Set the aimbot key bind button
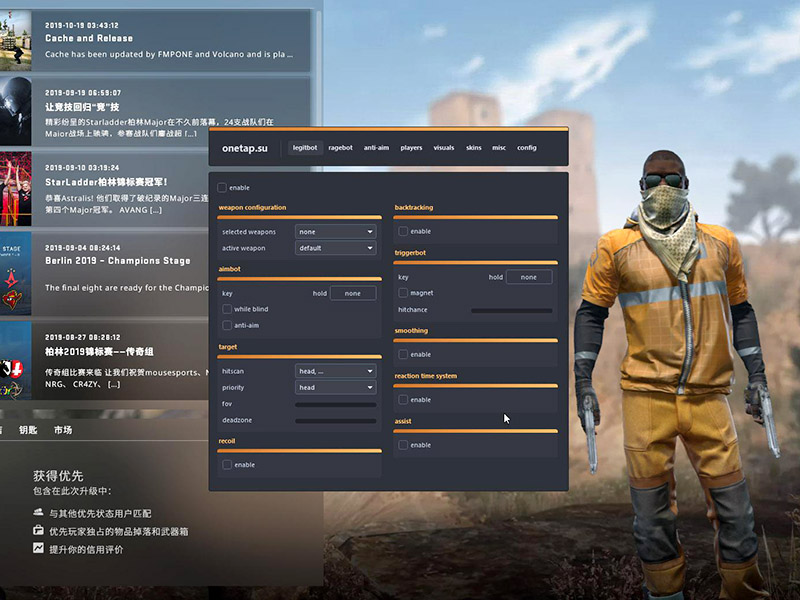Image resolution: width=800 pixels, height=600 pixels. 353,293
